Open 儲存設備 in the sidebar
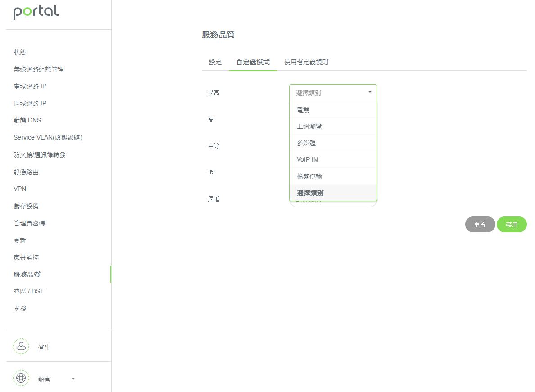 tap(26, 206)
